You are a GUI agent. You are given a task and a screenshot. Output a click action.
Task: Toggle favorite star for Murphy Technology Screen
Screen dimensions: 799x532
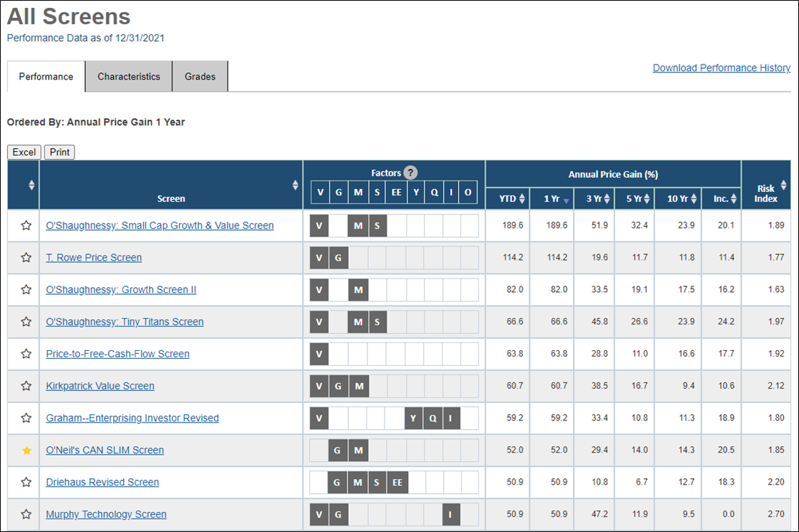click(x=26, y=514)
